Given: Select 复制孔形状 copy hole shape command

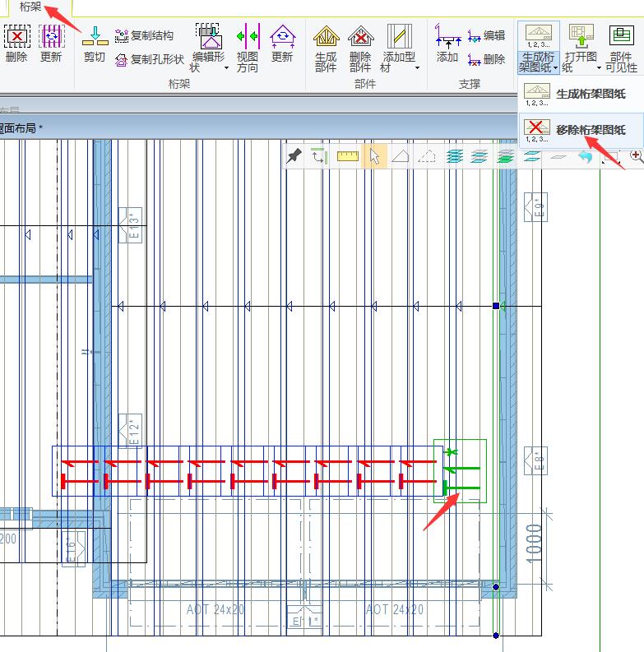Looking at the screenshot, I should coord(150,60).
